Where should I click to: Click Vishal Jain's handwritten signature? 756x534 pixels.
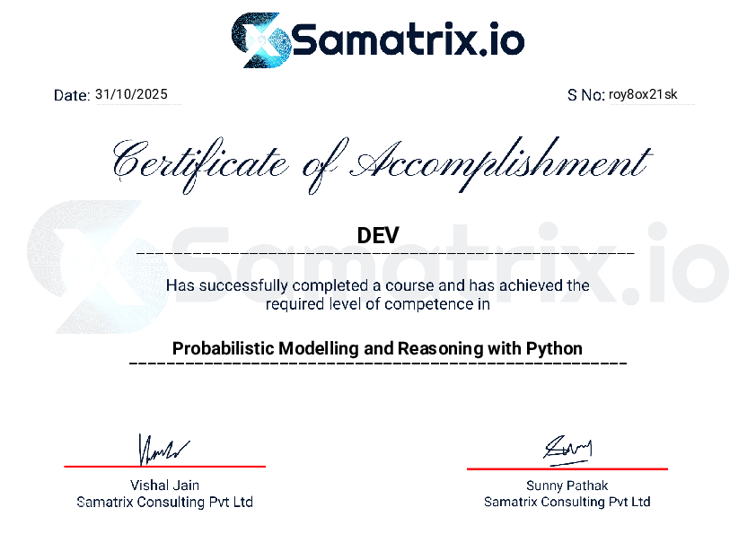pyautogui.click(x=163, y=450)
